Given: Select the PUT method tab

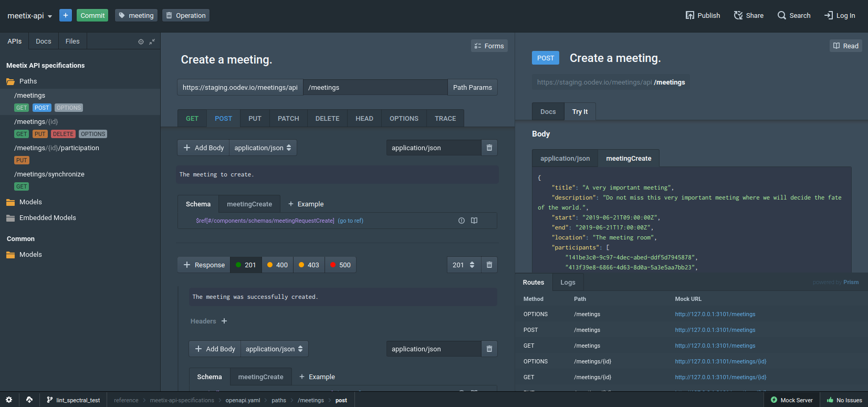Looking at the screenshot, I should 255,118.
